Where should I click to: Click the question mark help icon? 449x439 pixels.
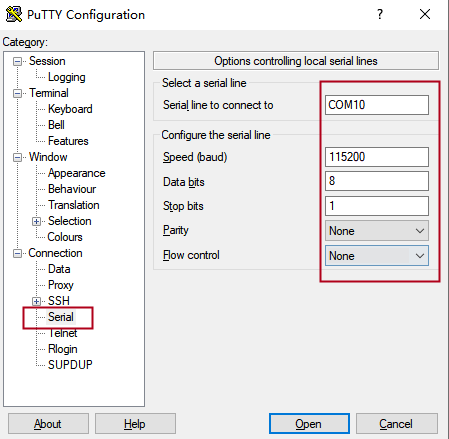pos(380,14)
